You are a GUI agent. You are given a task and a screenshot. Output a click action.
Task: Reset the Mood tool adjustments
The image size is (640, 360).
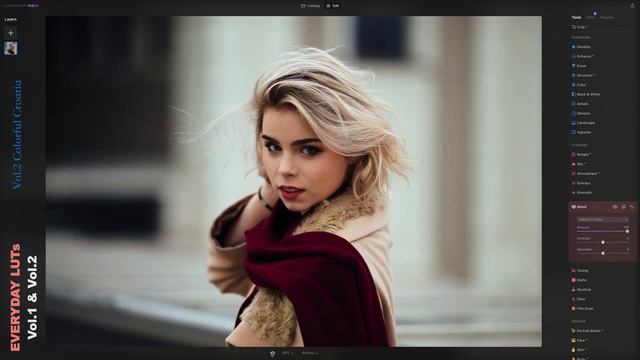click(631, 207)
